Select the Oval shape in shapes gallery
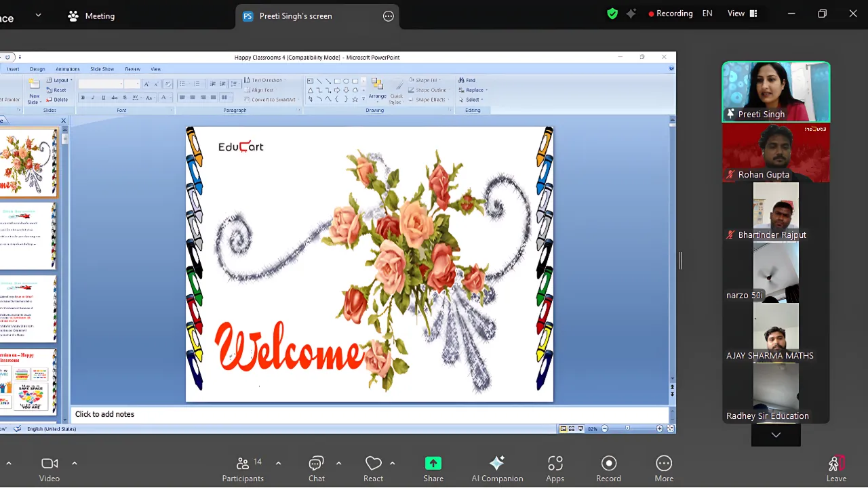Screen dimensions: 868x488 (346, 81)
